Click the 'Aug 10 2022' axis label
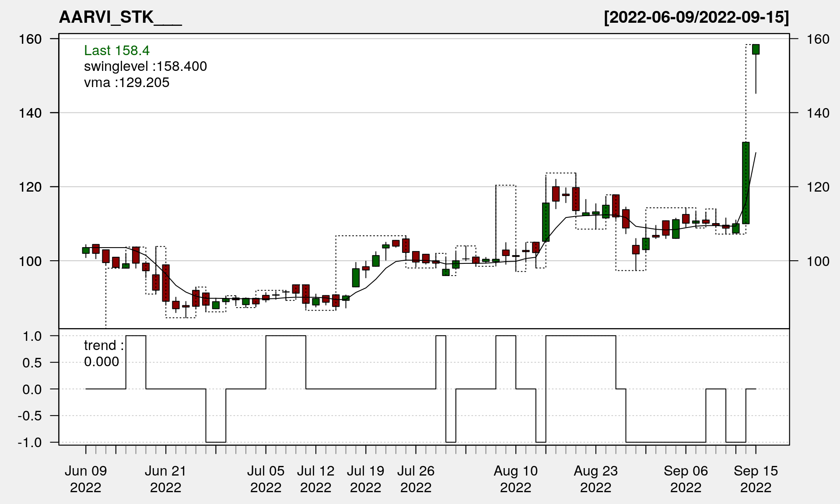Viewport: 840px width, 504px height. pos(515,479)
